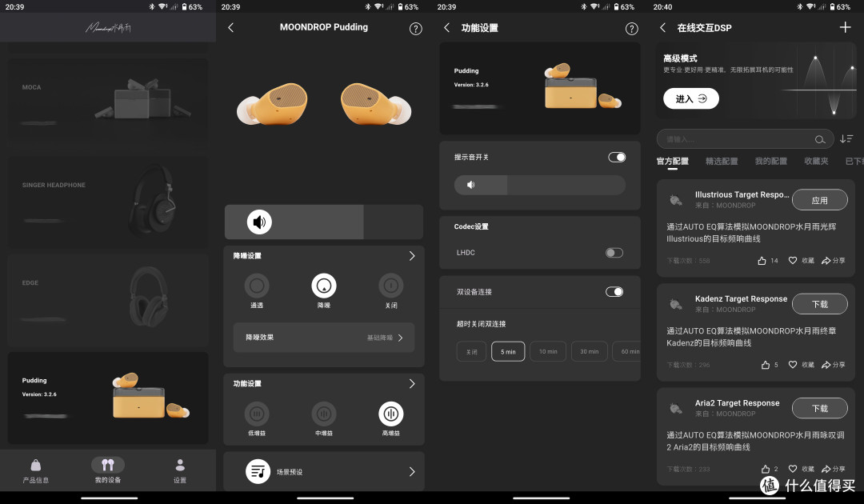
Task: Download Kadenz Target Response config
Action: [x=819, y=304]
